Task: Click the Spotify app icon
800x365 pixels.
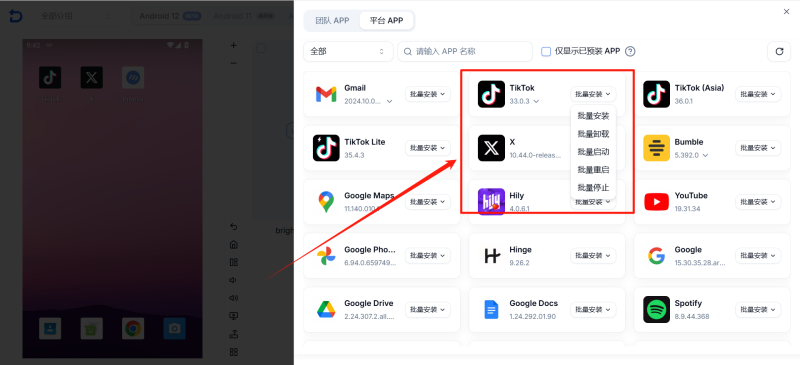Action: pos(656,309)
